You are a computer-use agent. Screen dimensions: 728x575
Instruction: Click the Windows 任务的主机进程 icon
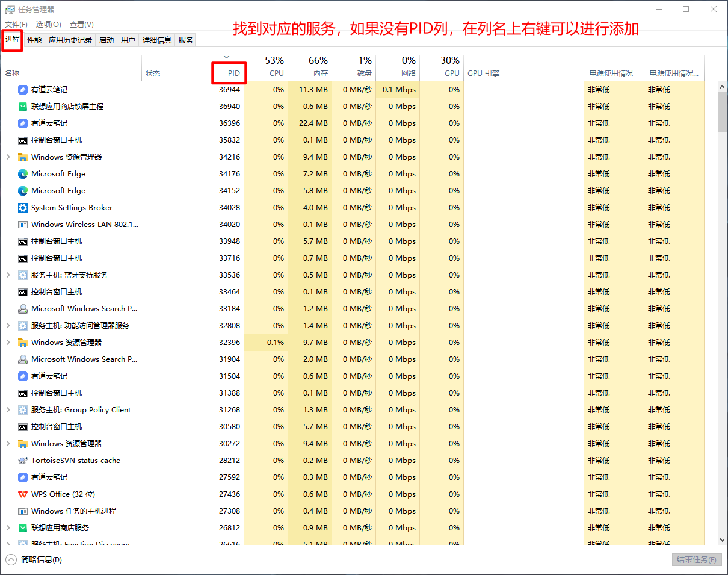click(x=23, y=511)
